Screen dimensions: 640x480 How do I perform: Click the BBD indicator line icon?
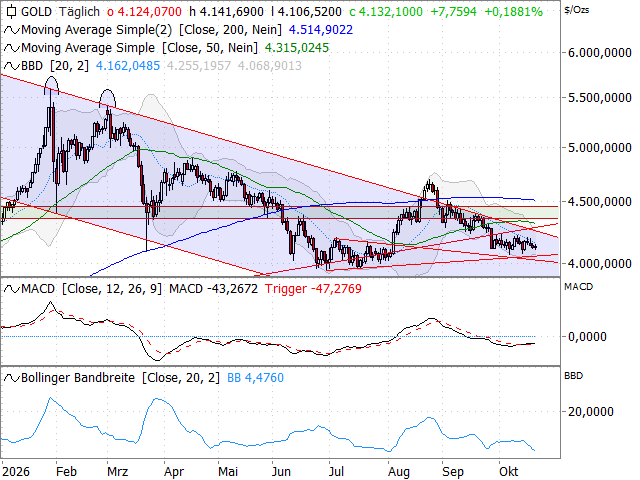click(11, 66)
